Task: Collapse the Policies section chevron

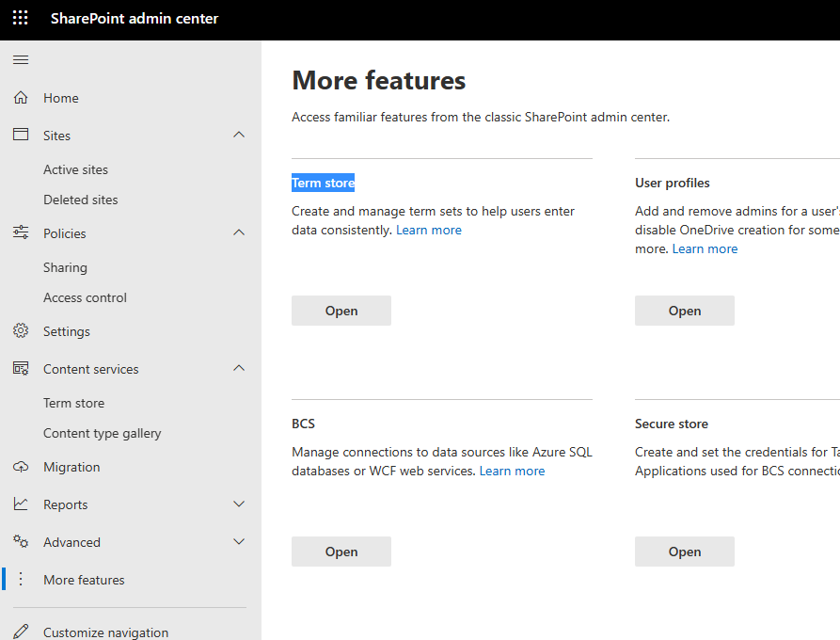Action: [x=239, y=232]
